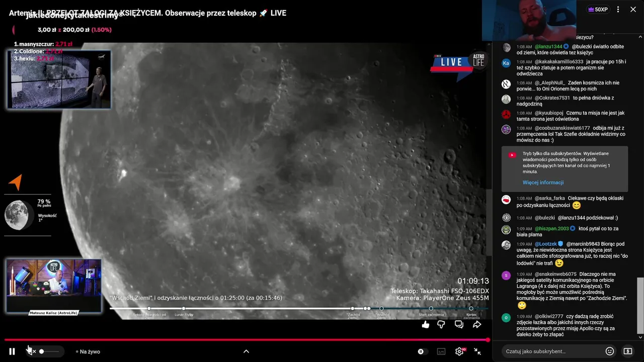Click the chat scrollbar thumb
Viewport: 644px width, 362px height.
point(640,305)
